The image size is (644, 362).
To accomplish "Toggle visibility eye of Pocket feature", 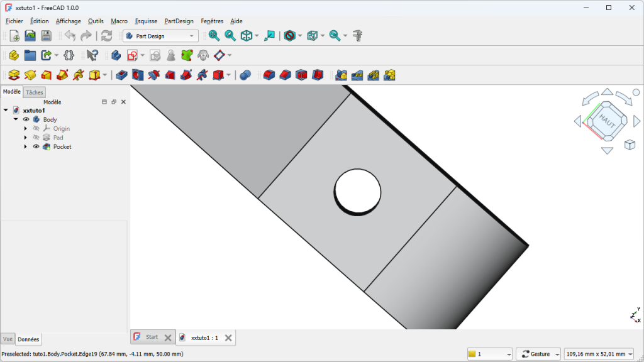I will coord(36,146).
